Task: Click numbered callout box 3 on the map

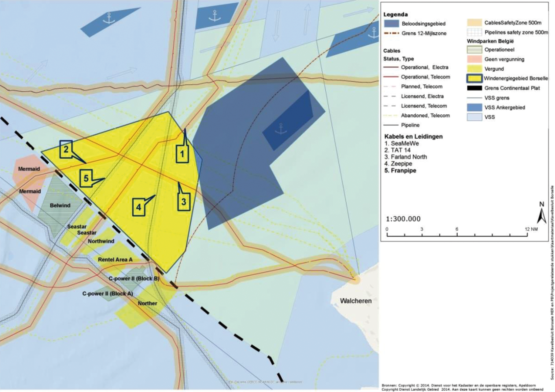Action: 184,202
